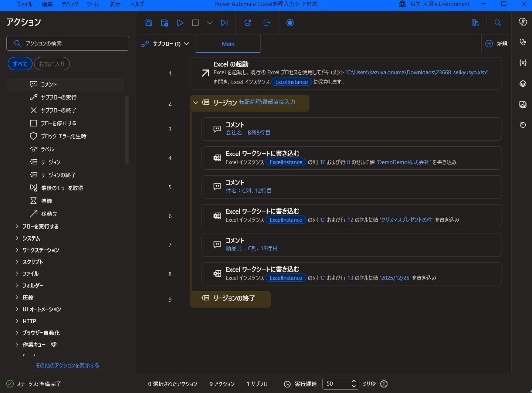Expand the ブラウザー自動化 action group
532x393 pixels.
click(17, 333)
